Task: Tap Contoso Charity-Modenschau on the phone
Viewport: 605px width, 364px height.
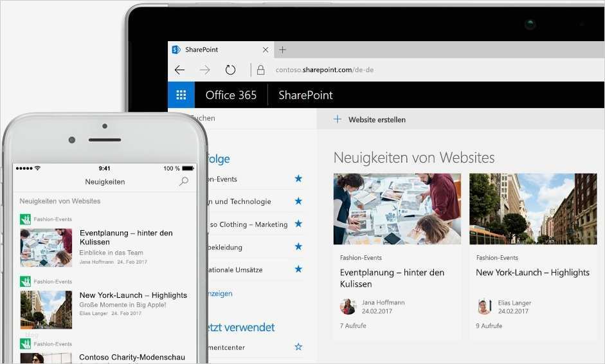Action: tap(132, 358)
